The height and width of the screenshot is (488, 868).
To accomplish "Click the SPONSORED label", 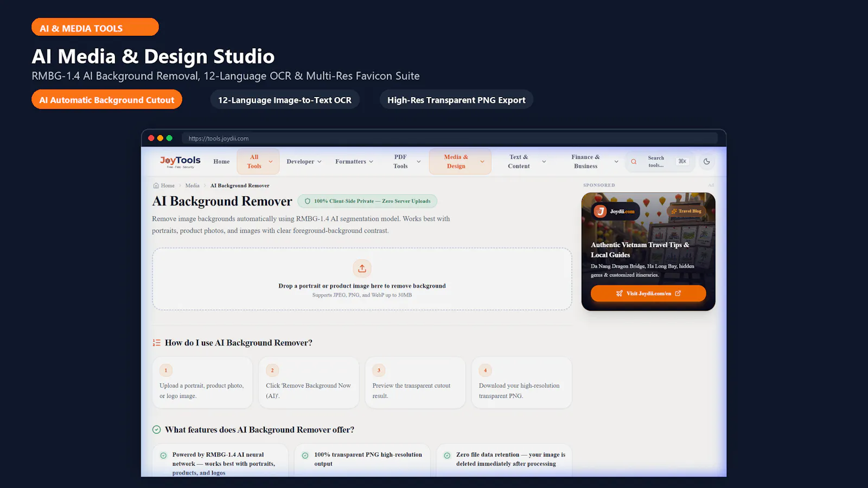I will (x=599, y=185).
